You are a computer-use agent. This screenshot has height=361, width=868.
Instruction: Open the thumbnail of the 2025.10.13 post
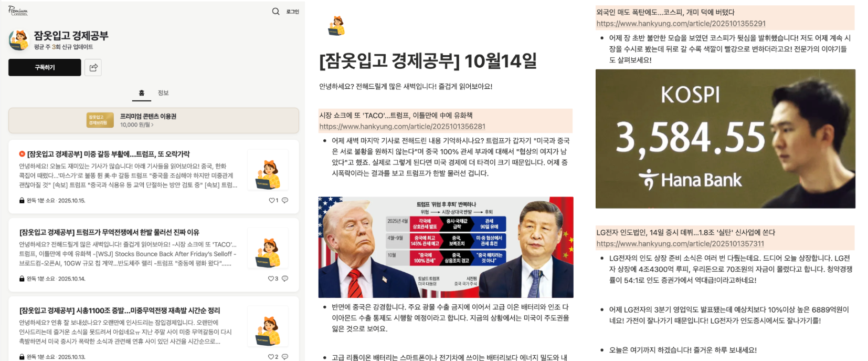coord(268,327)
